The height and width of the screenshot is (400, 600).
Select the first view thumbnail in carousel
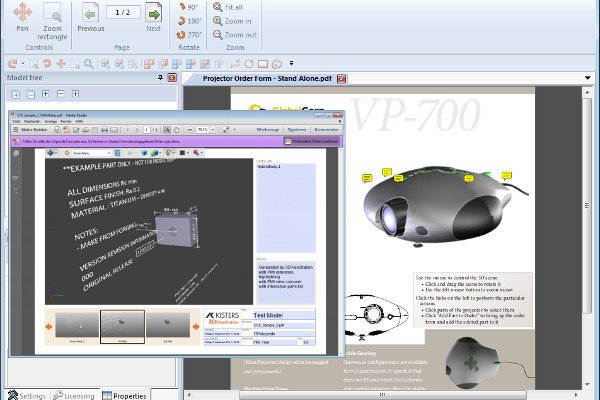pos(77,325)
